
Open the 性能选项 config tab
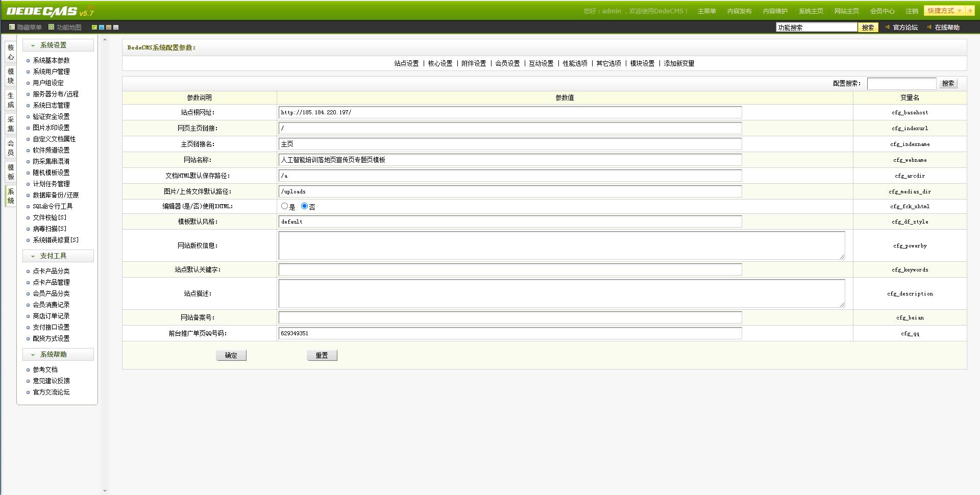click(x=575, y=63)
